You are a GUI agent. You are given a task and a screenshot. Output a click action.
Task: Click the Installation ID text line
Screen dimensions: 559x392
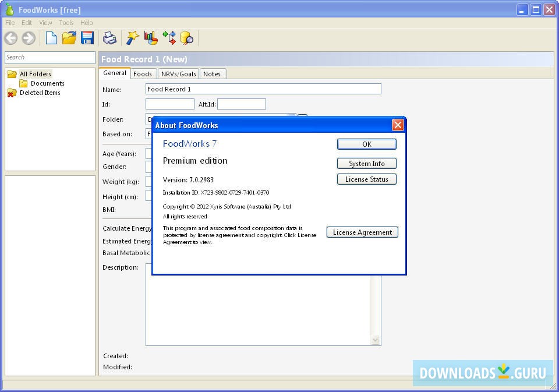[215, 193]
